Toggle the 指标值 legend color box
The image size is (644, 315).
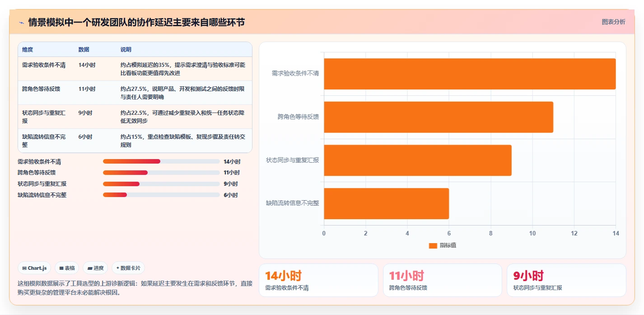pos(433,245)
